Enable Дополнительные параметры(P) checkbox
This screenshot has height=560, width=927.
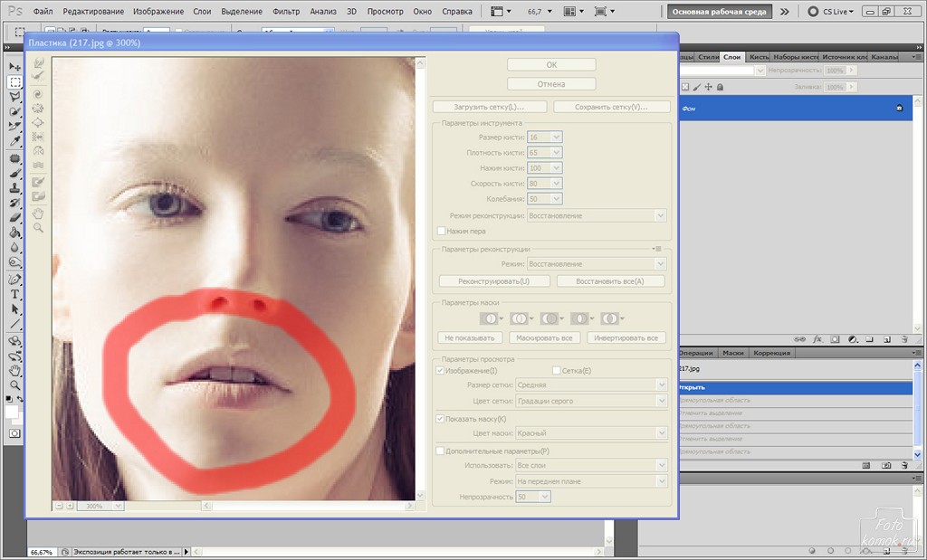pos(441,451)
